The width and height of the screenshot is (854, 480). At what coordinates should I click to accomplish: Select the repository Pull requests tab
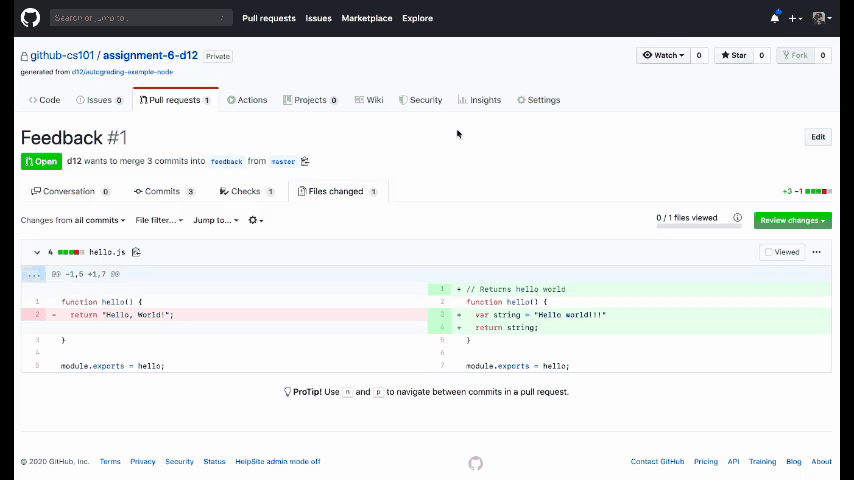point(175,100)
